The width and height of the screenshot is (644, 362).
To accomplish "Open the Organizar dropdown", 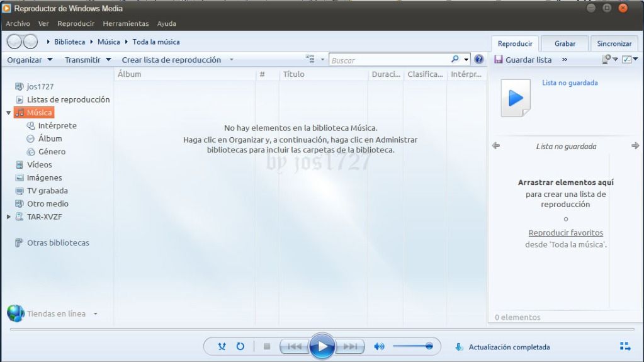I will (x=30, y=60).
